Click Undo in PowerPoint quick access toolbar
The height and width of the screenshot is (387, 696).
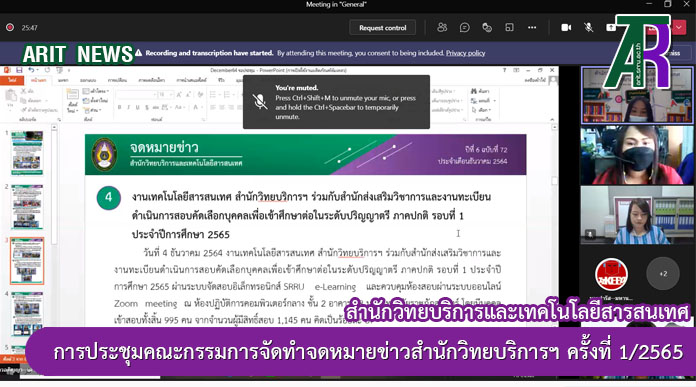pyautogui.click(x=31, y=70)
